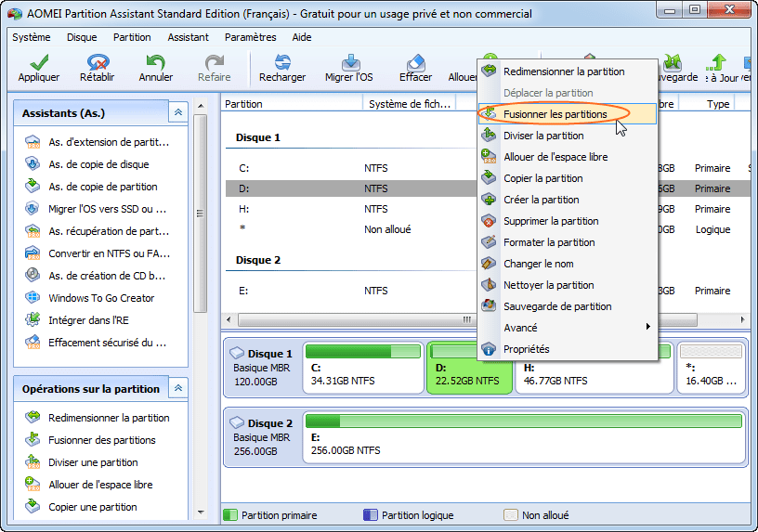Open the Paramètres menu

point(251,37)
